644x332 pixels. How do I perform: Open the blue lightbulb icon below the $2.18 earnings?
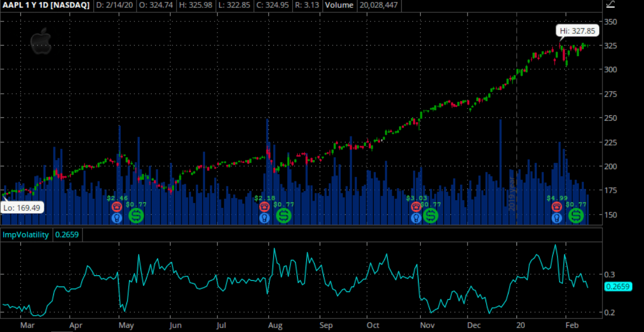pyautogui.click(x=265, y=218)
